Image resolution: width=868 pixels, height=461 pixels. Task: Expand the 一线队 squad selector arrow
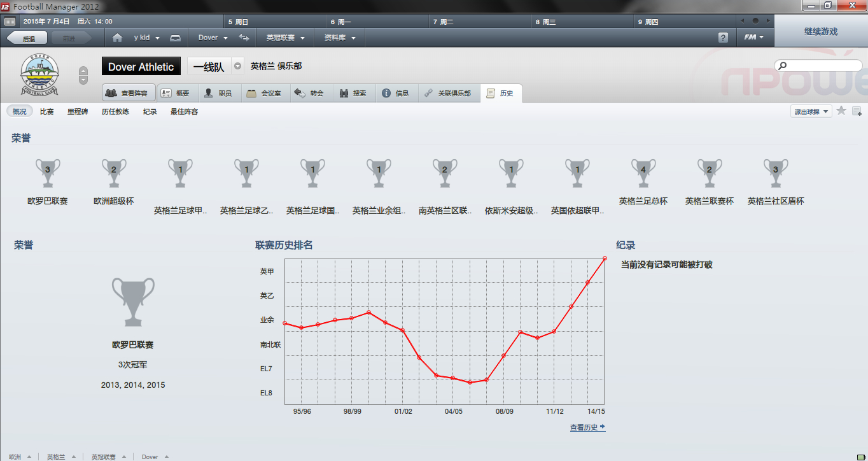click(237, 66)
